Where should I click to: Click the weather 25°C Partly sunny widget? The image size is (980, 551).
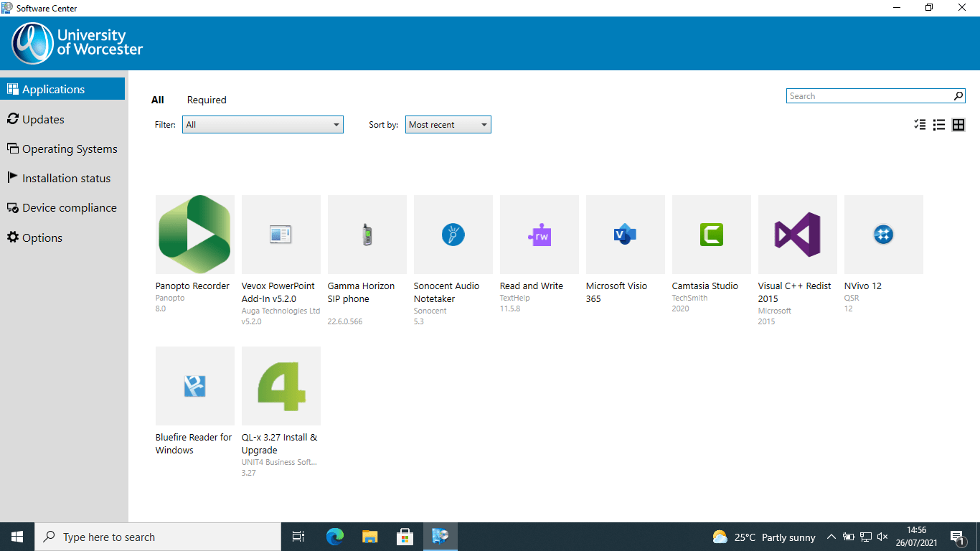click(x=763, y=537)
